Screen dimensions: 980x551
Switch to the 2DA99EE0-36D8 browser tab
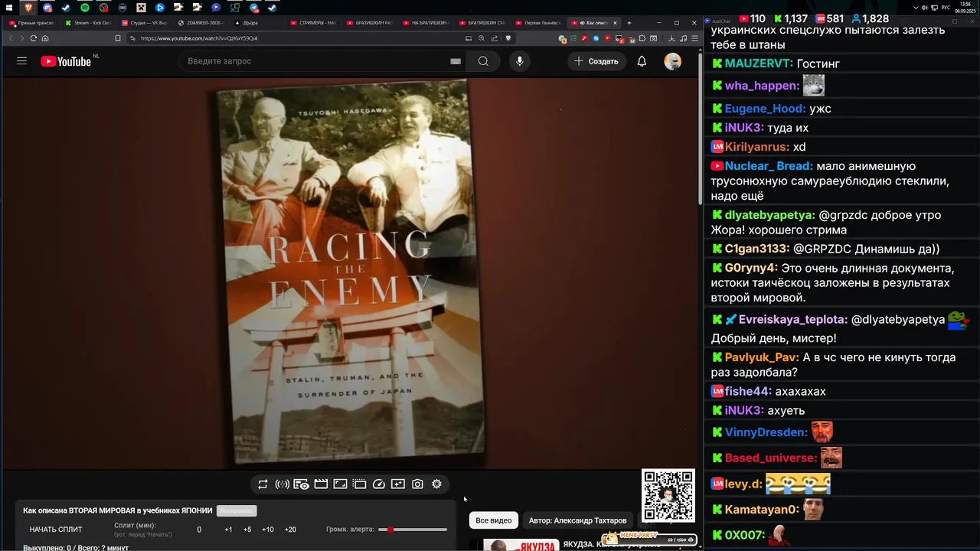click(201, 23)
